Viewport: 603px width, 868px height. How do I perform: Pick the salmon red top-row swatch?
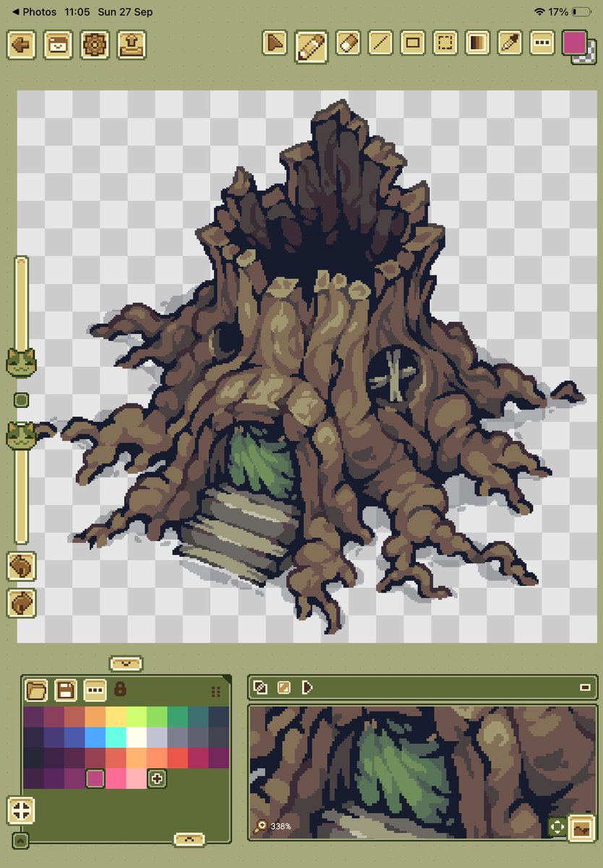coord(74,717)
